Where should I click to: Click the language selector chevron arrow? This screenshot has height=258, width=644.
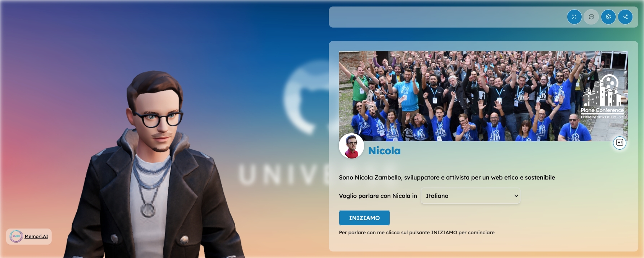516,196
